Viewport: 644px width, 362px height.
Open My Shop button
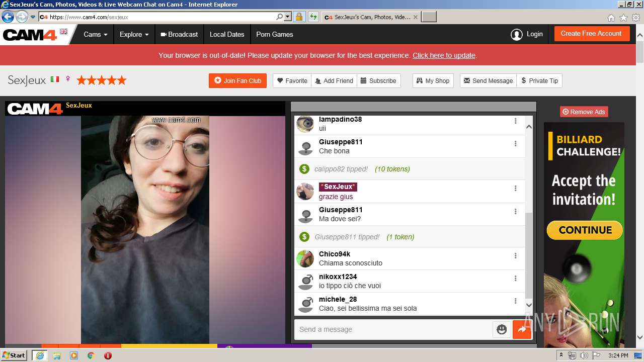[x=433, y=80]
